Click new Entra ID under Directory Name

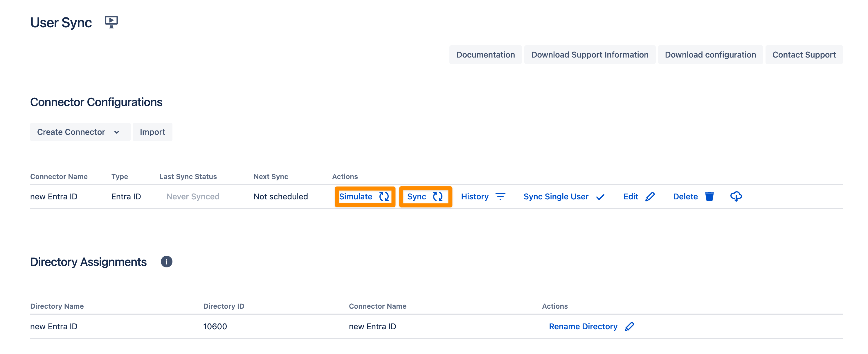coord(54,326)
